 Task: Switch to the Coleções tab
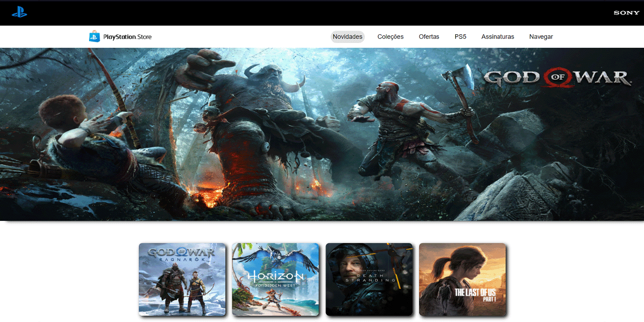point(390,36)
